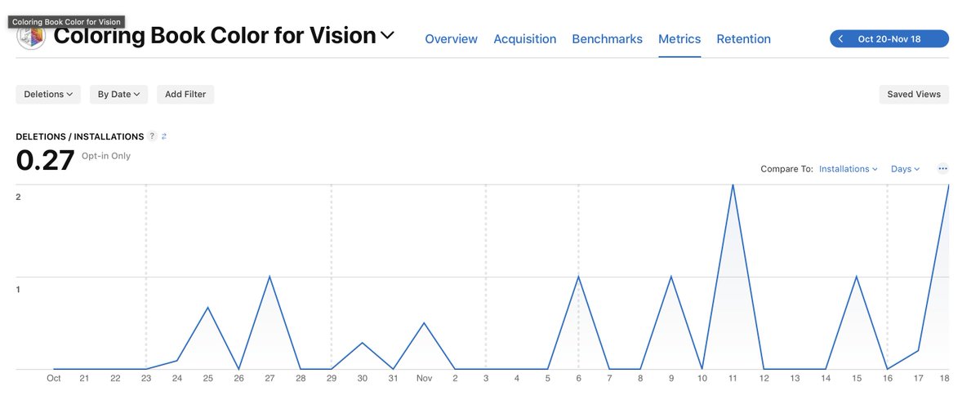
Task: Click the chart point at Nov 1
Action: point(424,323)
